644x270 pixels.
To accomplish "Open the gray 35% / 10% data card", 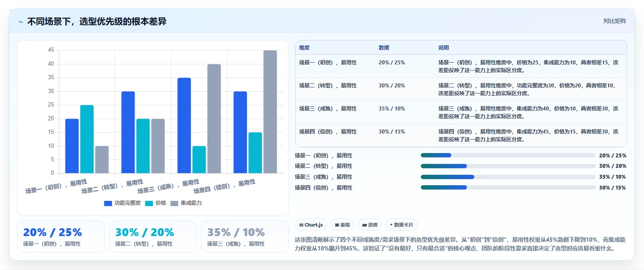I will [x=245, y=237].
